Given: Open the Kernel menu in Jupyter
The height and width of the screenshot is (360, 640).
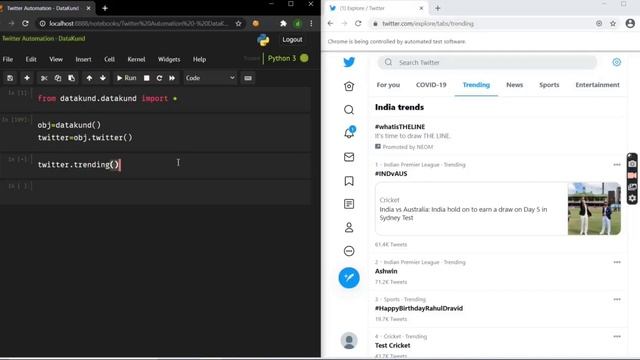Looking at the screenshot, I should click(x=136, y=59).
